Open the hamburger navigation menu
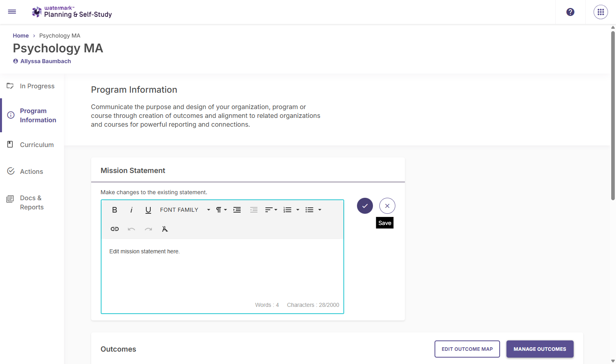Image resolution: width=616 pixels, height=364 pixels. pos(12,12)
